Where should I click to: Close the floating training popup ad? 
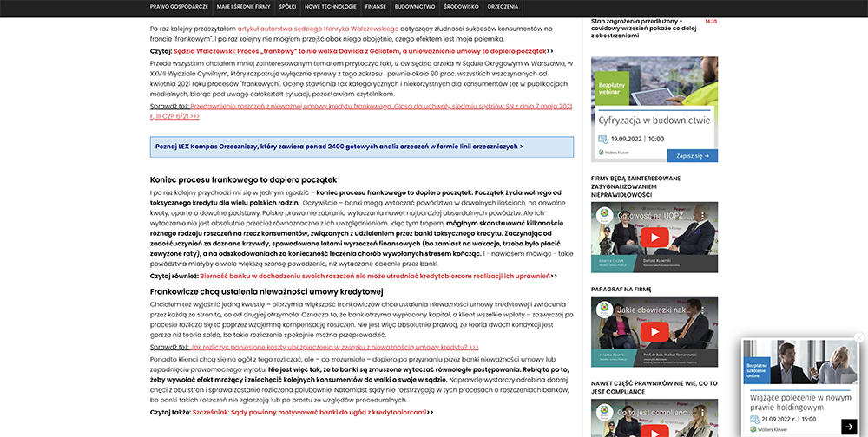pos(858,337)
